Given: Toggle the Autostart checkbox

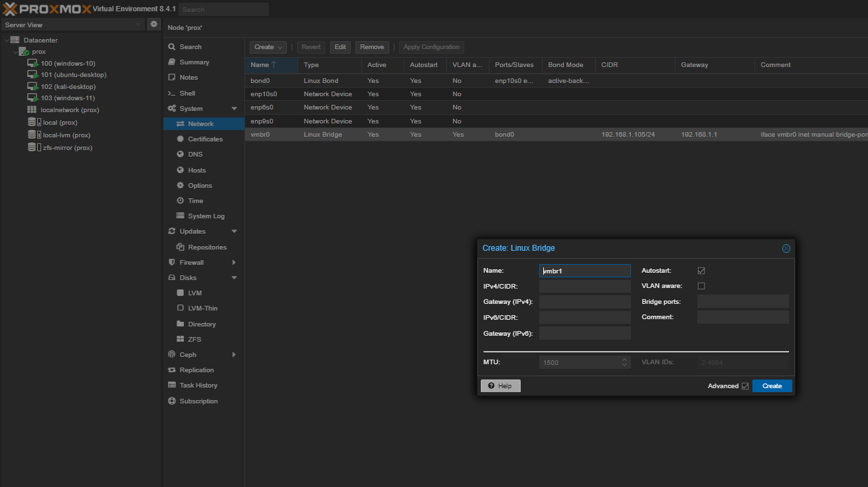Looking at the screenshot, I should click(701, 271).
